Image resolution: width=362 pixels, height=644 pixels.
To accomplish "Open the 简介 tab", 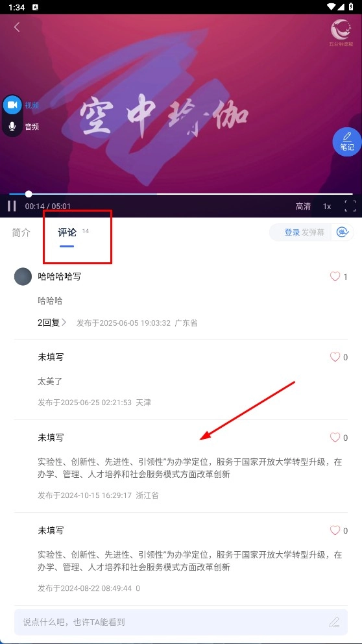I will [x=21, y=232].
